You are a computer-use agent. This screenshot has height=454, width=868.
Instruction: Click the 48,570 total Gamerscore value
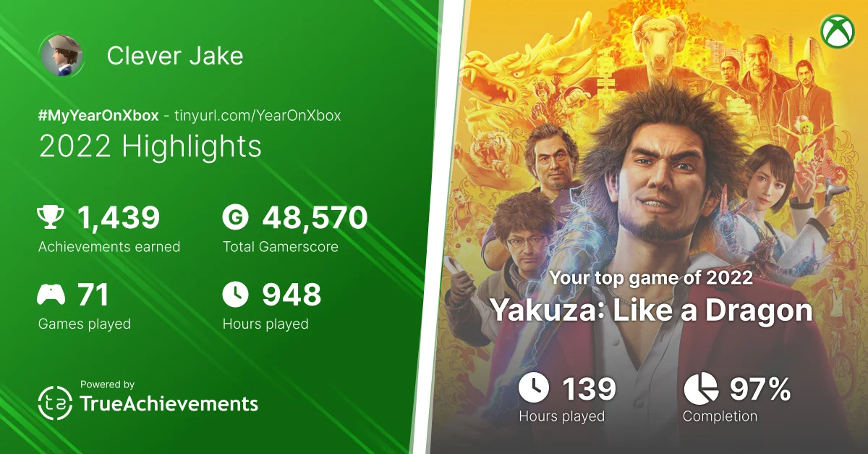[x=315, y=217]
